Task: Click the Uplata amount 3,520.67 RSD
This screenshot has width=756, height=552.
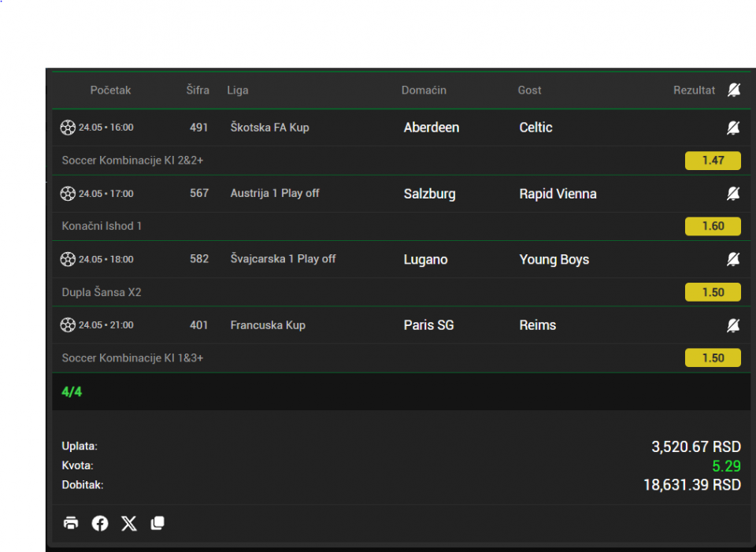Action: point(695,447)
